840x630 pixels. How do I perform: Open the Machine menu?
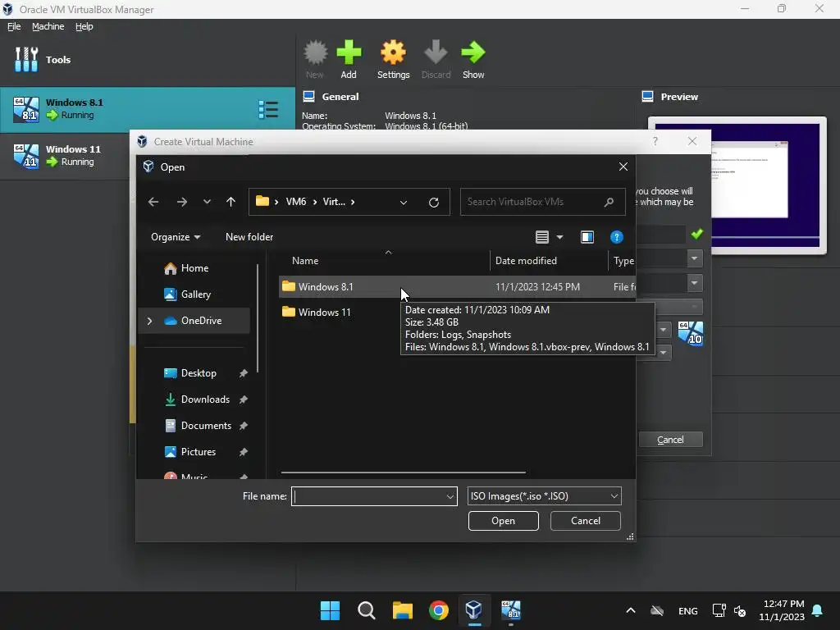click(x=48, y=26)
